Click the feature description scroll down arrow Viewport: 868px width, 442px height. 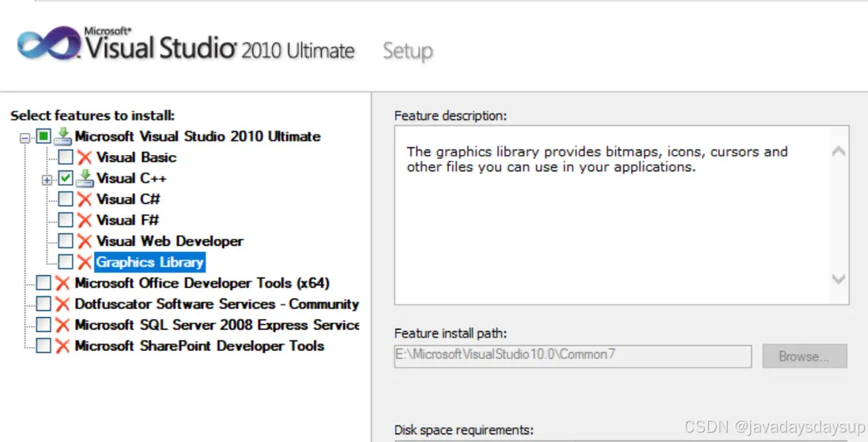point(838,278)
